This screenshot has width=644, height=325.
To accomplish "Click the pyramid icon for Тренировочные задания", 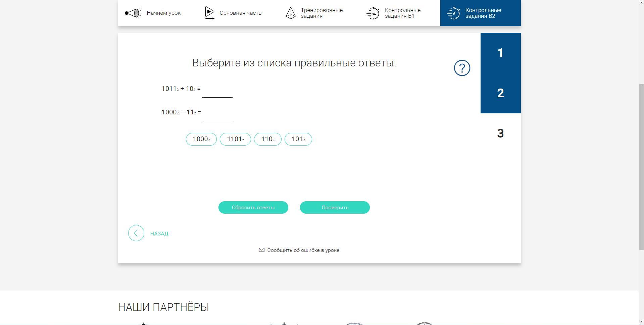I will click(x=291, y=13).
